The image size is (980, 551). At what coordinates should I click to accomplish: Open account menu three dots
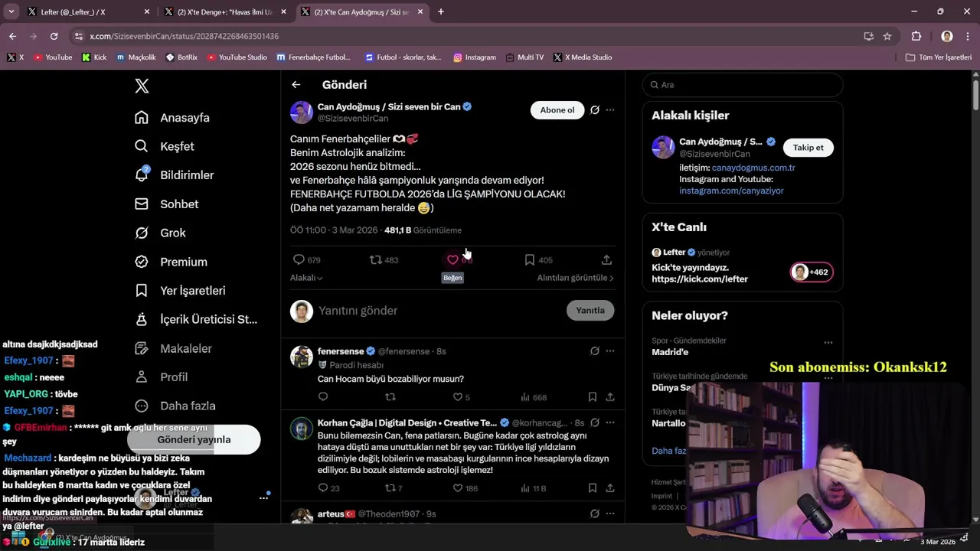tap(263, 498)
